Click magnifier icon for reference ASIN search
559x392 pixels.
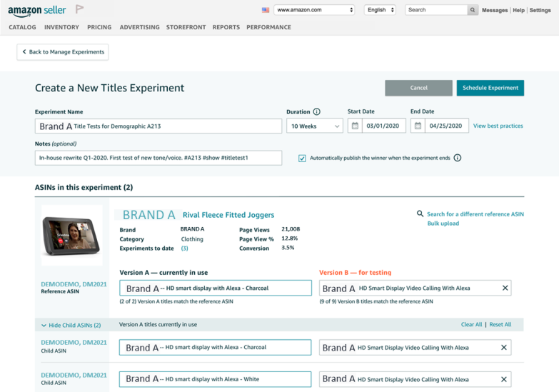point(420,213)
